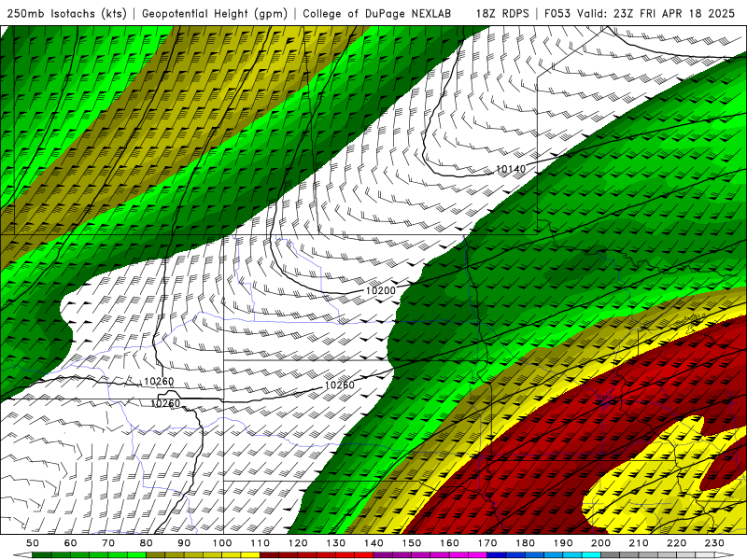The height and width of the screenshot is (560, 747).
Task: Select the 90 kts legend value
Action: 184,543
